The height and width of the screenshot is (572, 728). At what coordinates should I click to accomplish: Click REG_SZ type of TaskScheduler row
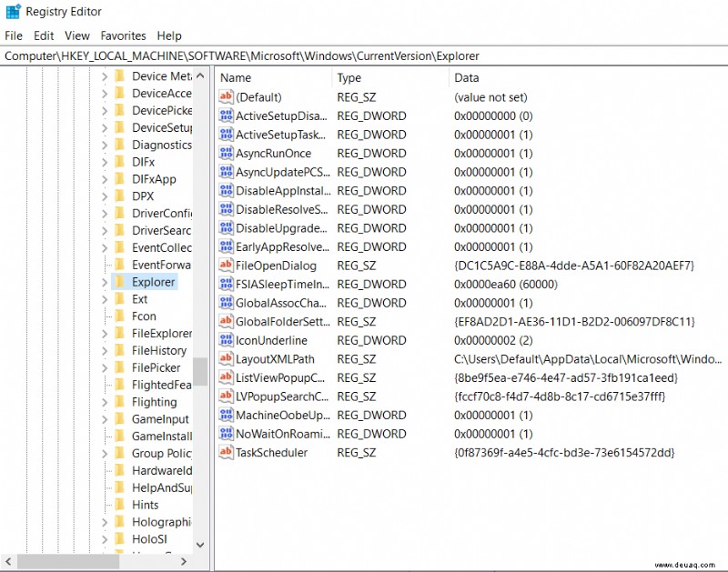(x=357, y=452)
